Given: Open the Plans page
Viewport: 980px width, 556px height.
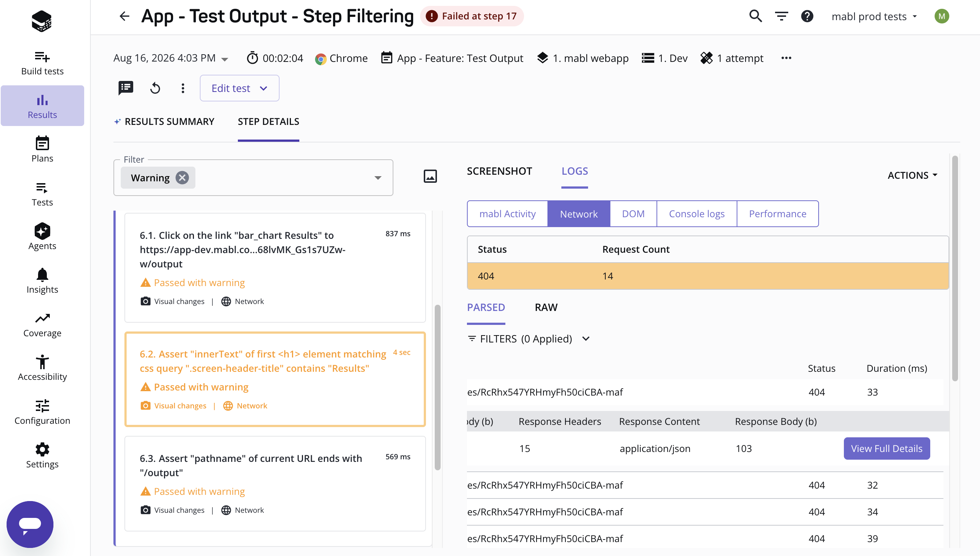Looking at the screenshot, I should coord(42,150).
